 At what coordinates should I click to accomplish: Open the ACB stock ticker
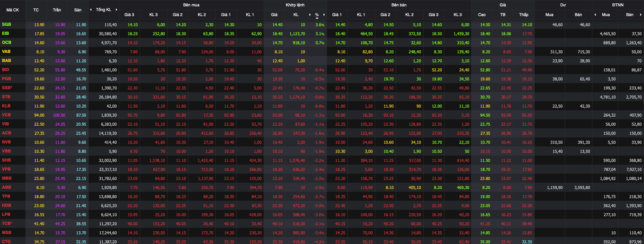pyautogui.click(x=6, y=133)
